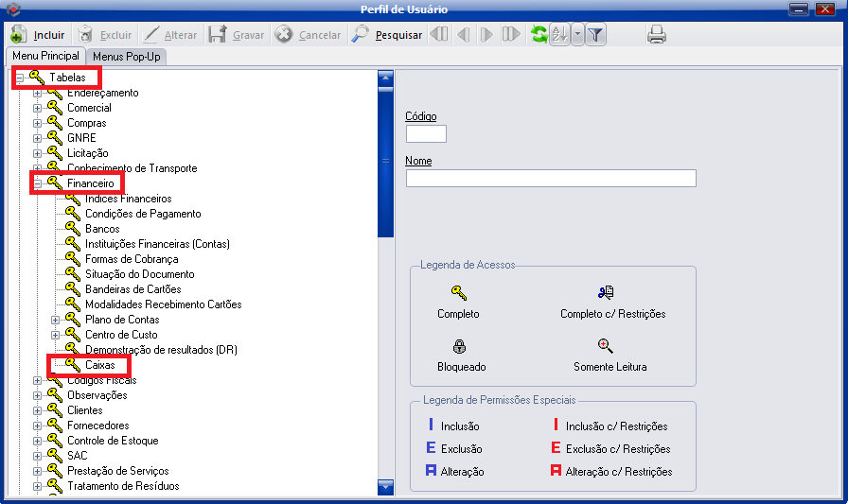Image resolution: width=848 pixels, height=504 pixels.
Task: Select Caixas in the tree
Action: point(99,365)
